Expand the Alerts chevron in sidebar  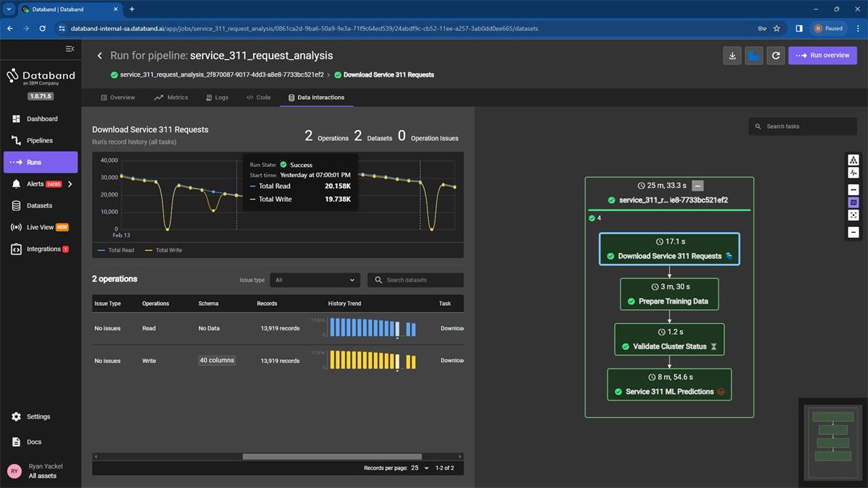click(70, 184)
